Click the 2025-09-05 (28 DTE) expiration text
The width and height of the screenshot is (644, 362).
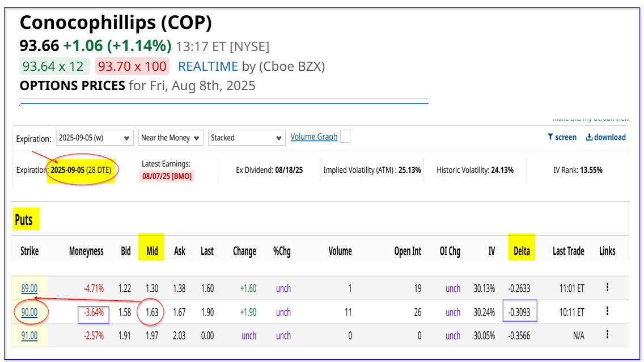tap(81, 170)
